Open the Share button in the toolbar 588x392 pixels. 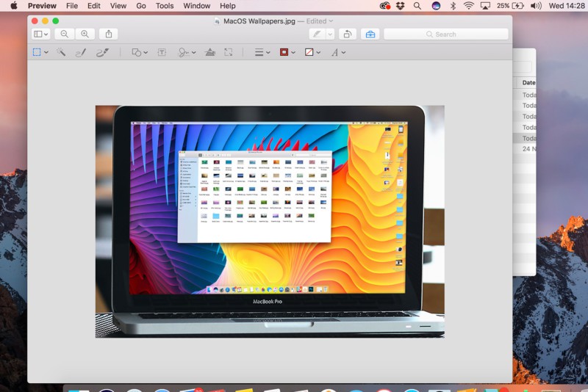[109, 34]
